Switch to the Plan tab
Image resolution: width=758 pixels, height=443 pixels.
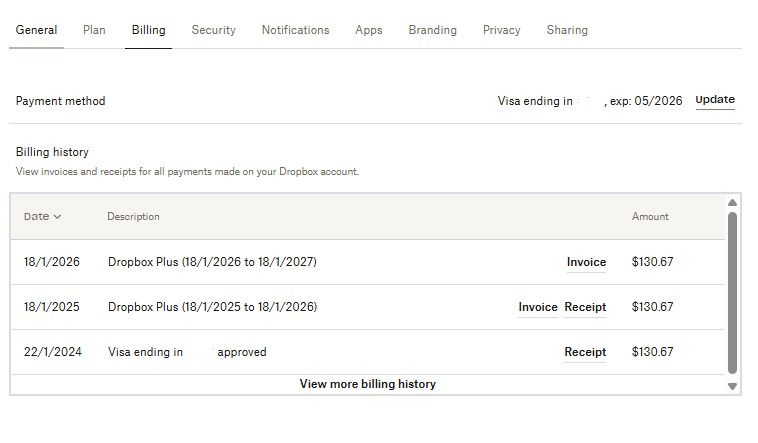[94, 30]
